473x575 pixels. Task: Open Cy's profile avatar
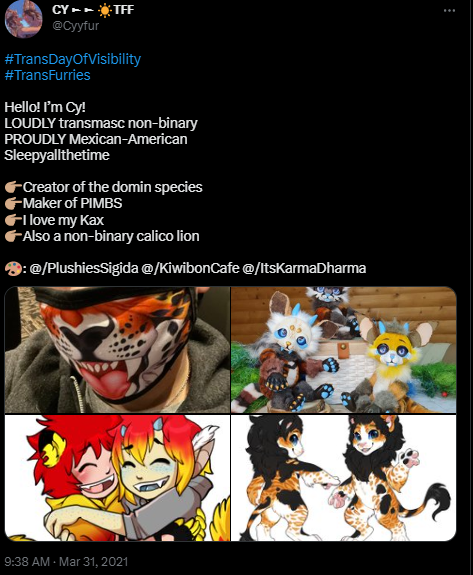click(x=23, y=19)
